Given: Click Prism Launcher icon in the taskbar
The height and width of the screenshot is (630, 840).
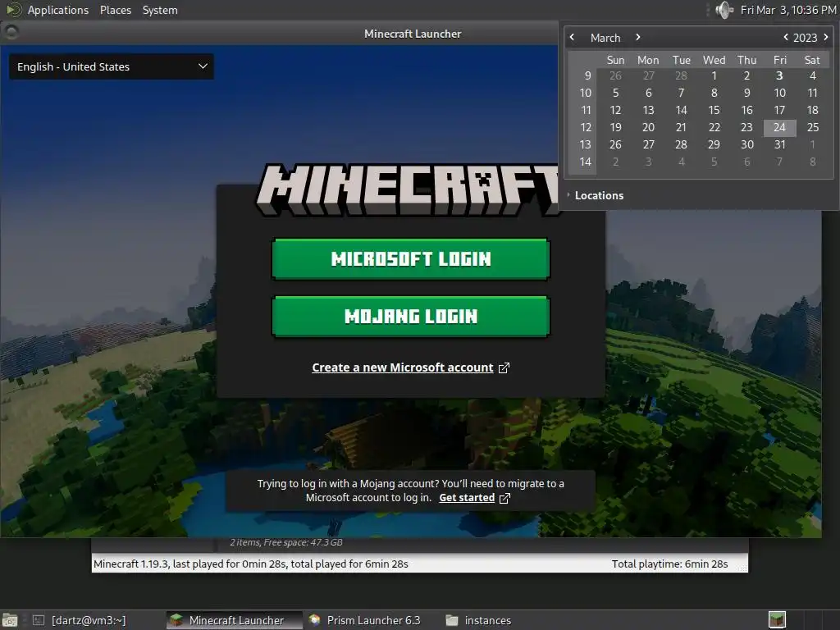Looking at the screenshot, I should point(314,620).
